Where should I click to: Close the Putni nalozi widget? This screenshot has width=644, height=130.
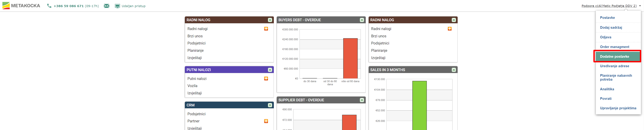(270, 70)
